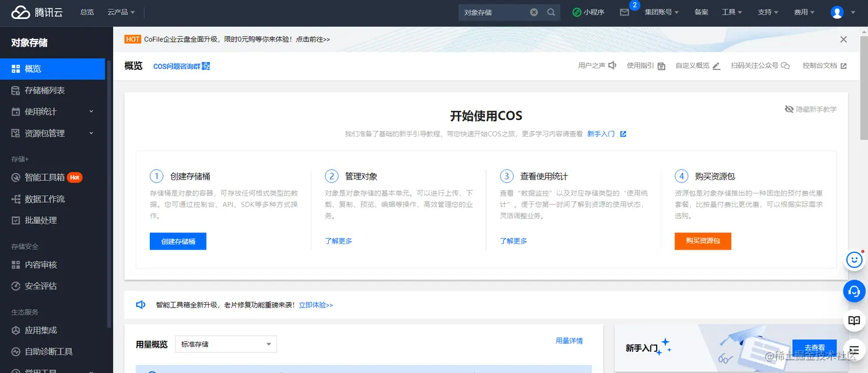Screen dimensions: 868x373
Task: Click 备案 in top navigation
Action: point(701,12)
